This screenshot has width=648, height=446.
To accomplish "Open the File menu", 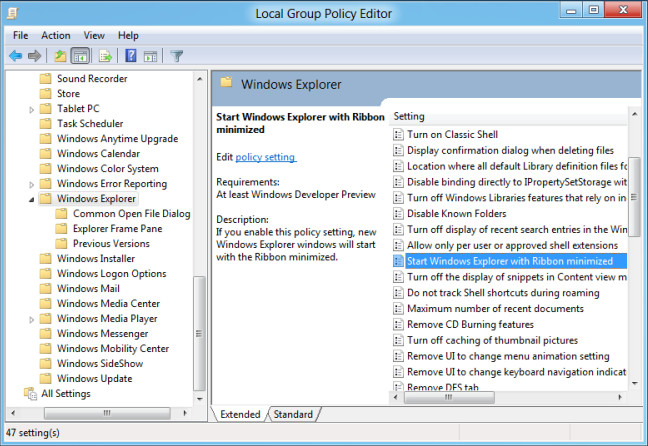I will click(20, 36).
